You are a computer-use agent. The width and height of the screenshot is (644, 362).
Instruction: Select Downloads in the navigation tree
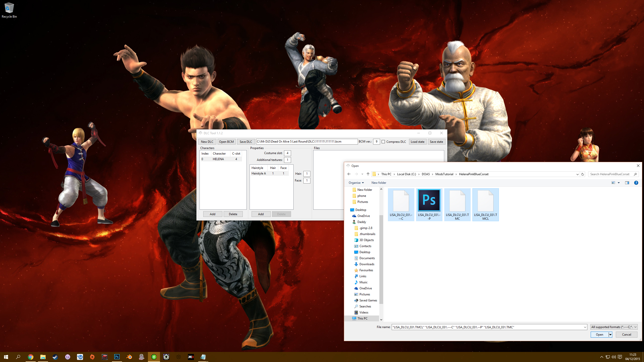point(367,264)
